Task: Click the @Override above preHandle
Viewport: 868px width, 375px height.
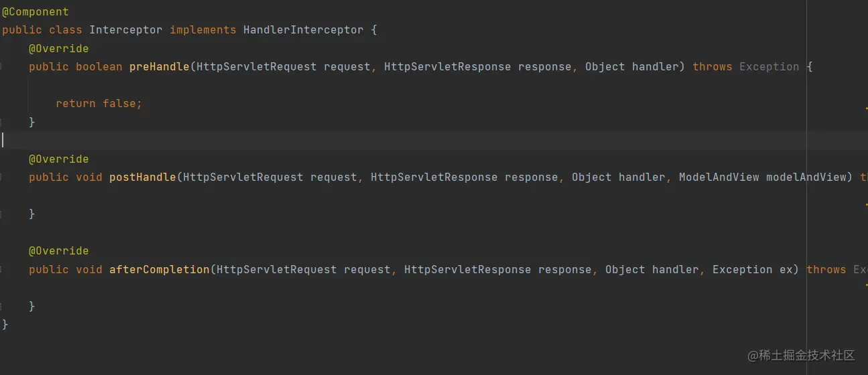Action: [58, 48]
